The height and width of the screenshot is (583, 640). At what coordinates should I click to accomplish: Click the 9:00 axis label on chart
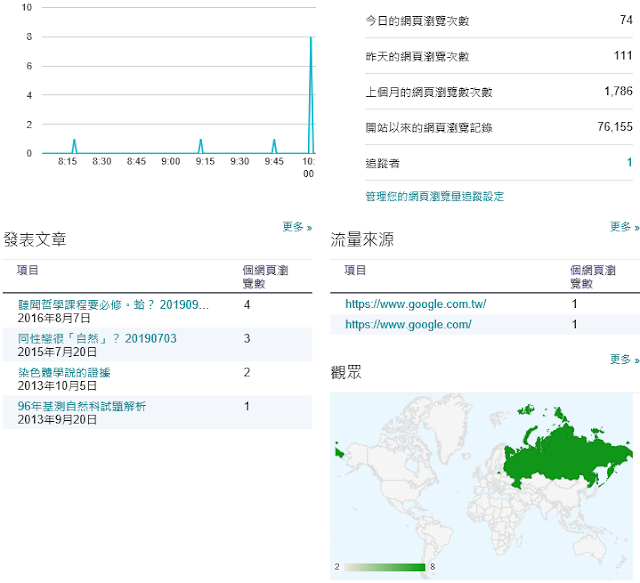[x=171, y=162]
